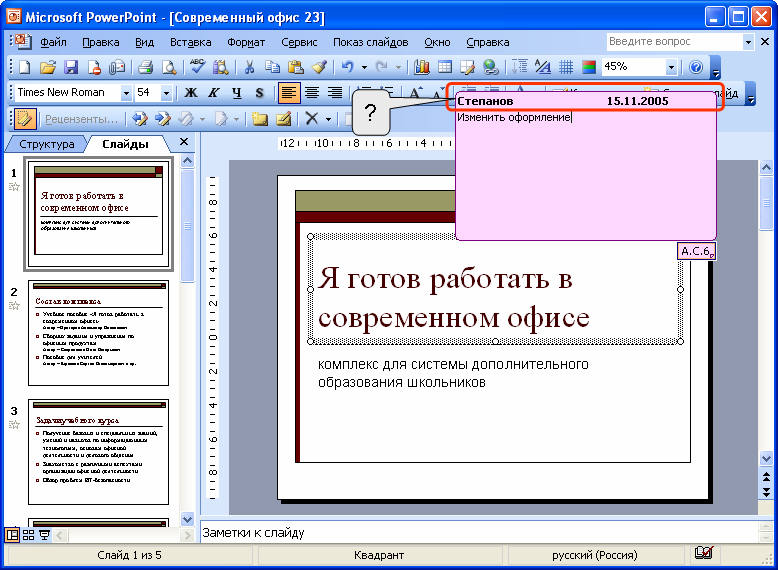Toggle italic (К) formatting
This screenshot has width=778, height=570.
click(214, 93)
